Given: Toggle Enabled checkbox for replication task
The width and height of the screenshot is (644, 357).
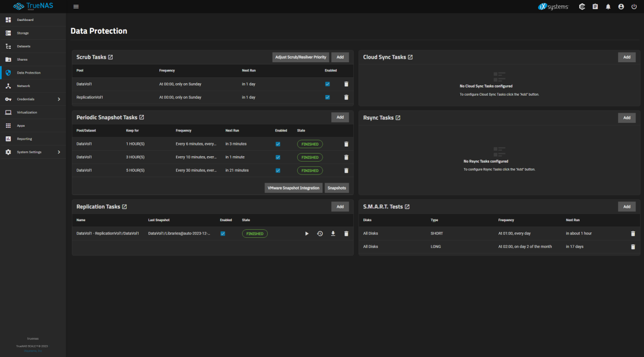Looking at the screenshot, I should click(x=223, y=234).
